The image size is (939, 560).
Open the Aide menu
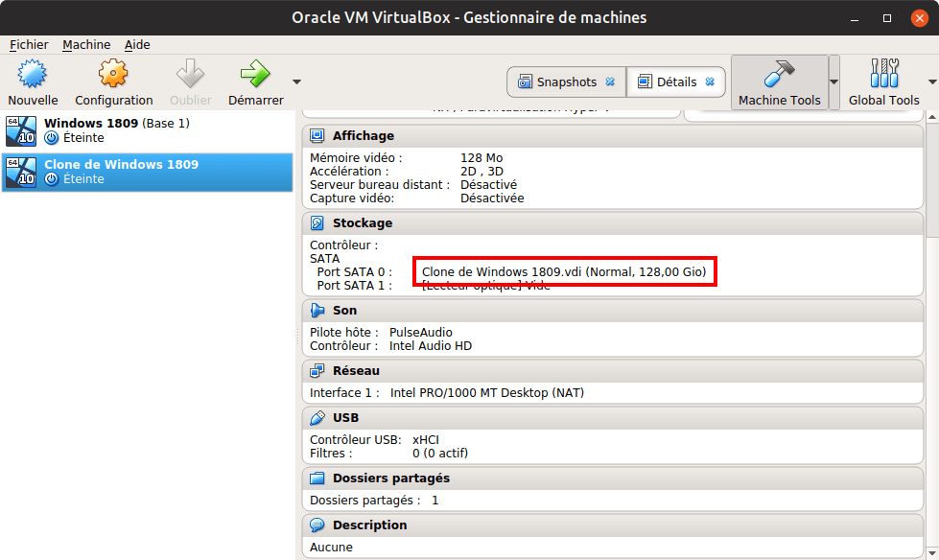coord(137,45)
